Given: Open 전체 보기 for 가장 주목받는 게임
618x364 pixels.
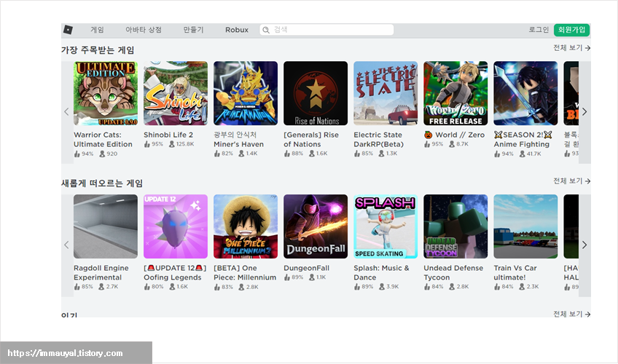Looking at the screenshot, I should pos(571,47).
